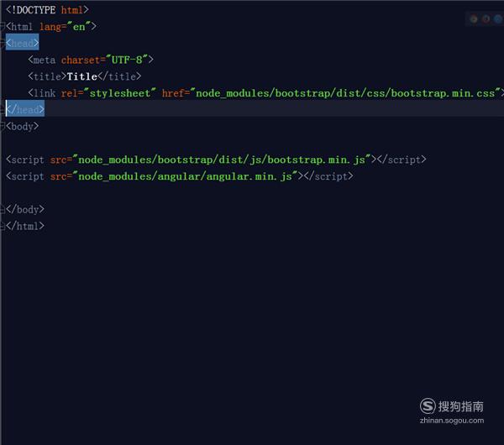
Task: Click the highlighted opening head tag
Action: coord(22,43)
